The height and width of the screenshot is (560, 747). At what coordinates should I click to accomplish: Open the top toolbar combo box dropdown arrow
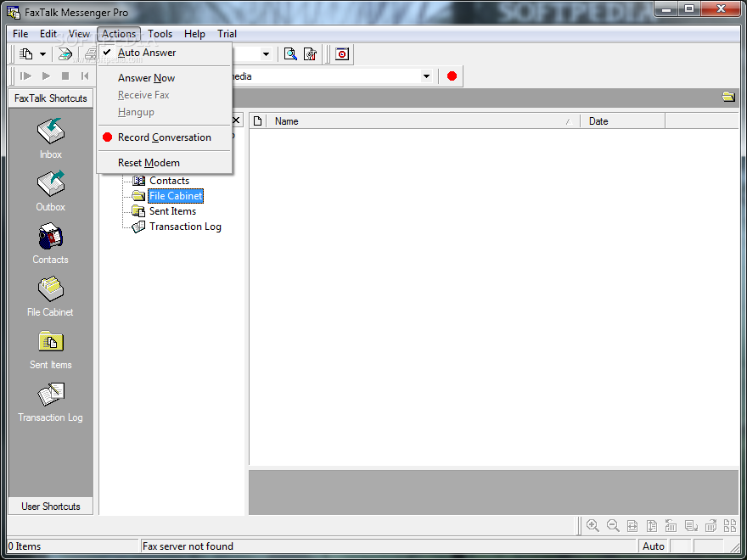pos(266,53)
